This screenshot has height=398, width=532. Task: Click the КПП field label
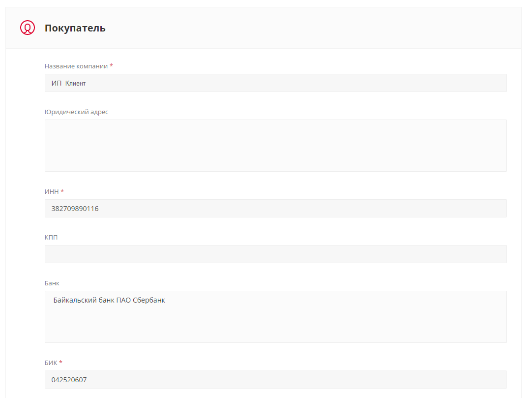pos(51,238)
